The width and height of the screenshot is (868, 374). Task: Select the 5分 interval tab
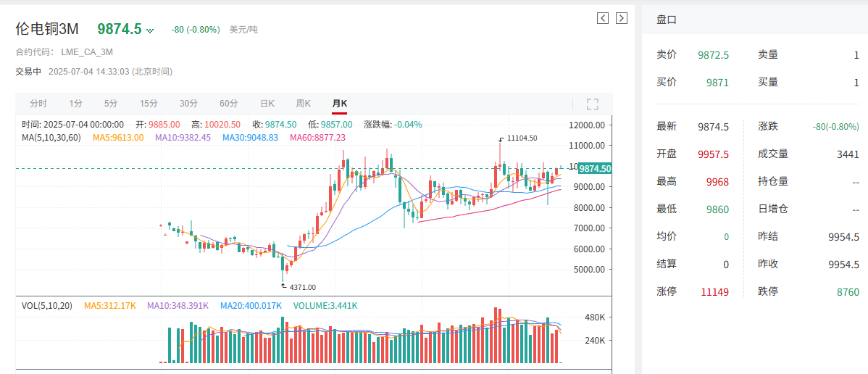111,104
